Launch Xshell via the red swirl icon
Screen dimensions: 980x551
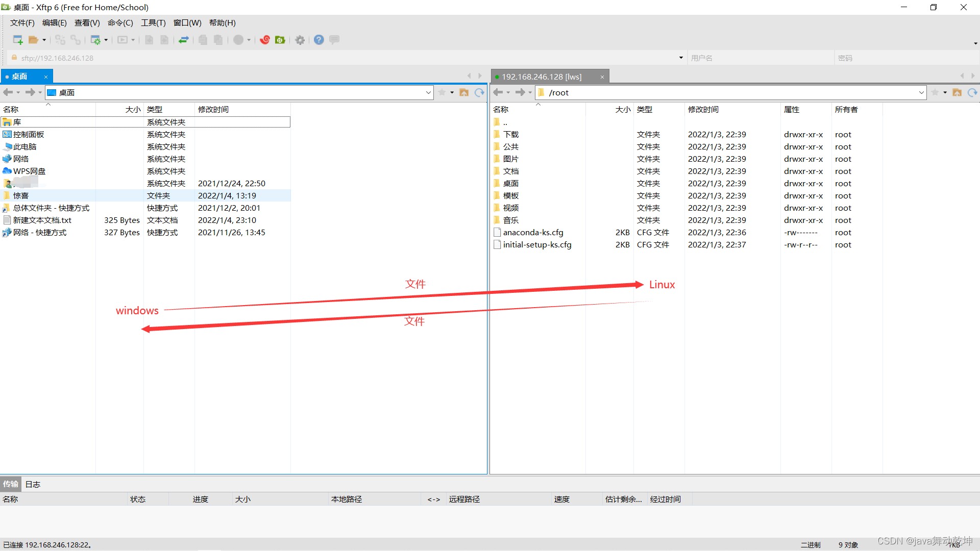(x=265, y=40)
